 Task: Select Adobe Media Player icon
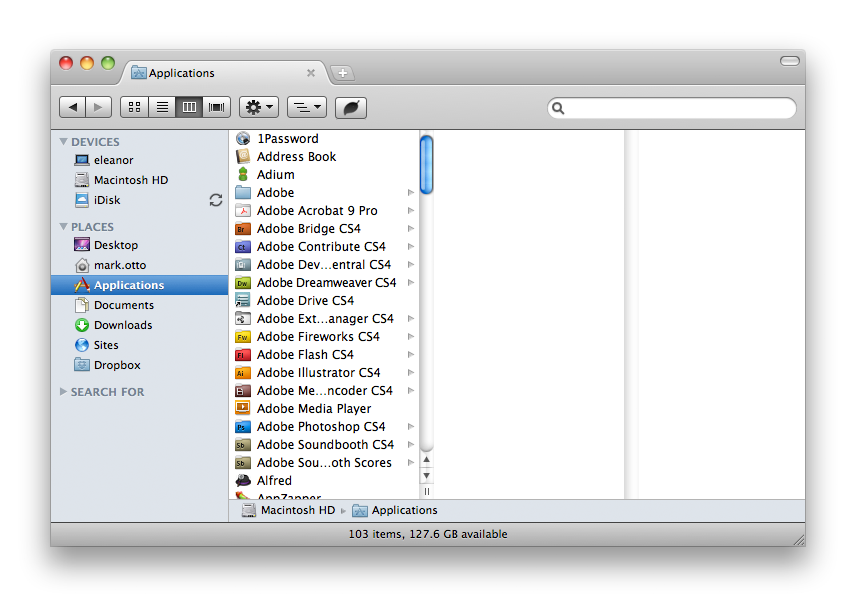(x=243, y=409)
